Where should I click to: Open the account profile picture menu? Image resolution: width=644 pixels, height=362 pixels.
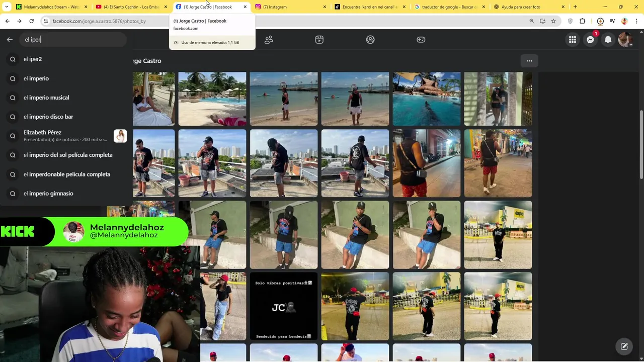click(625, 40)
